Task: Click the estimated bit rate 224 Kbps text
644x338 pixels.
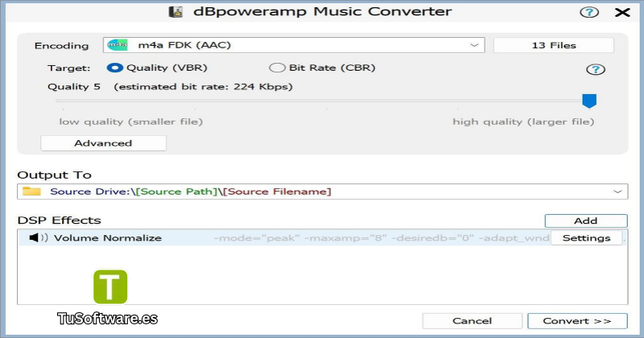Action: (x=204, y=87)
